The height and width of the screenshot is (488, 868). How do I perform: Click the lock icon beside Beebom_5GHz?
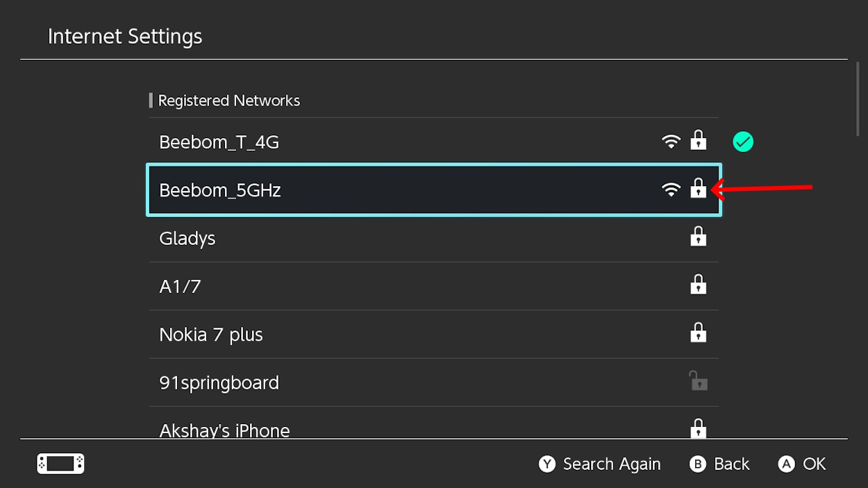(x=699, y=189)
